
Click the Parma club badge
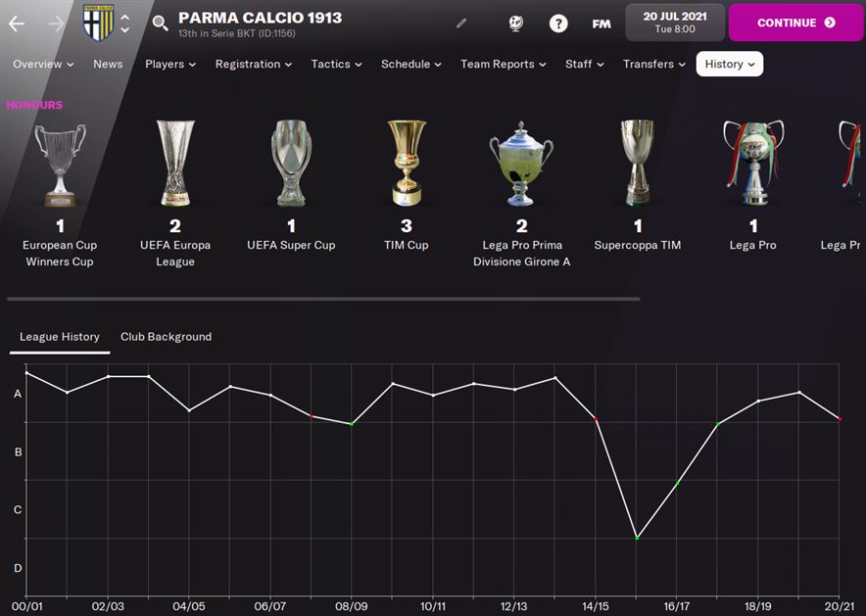pos(98,23)
